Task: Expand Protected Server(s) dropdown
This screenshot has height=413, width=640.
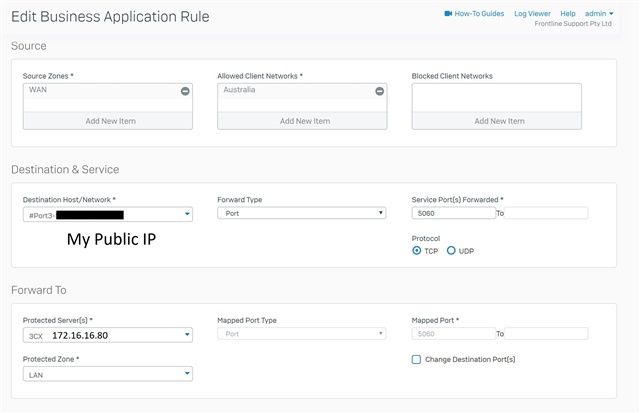Action: [108, 335]
